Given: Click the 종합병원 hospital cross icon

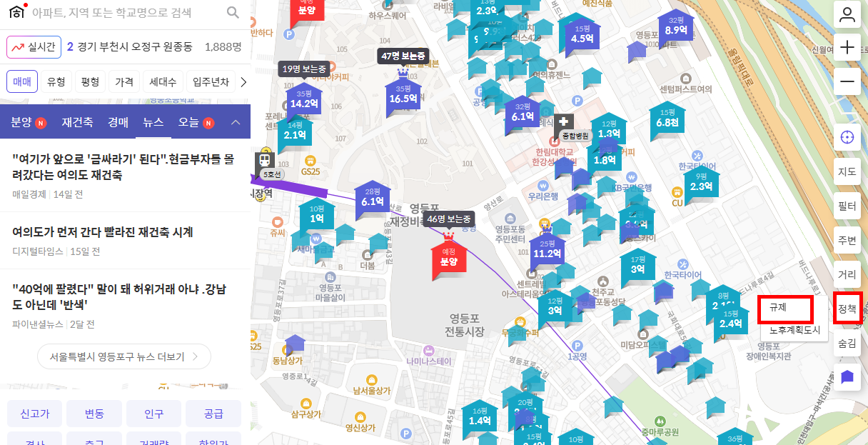Looking at the screenshot, I should (x=564, y=122).
